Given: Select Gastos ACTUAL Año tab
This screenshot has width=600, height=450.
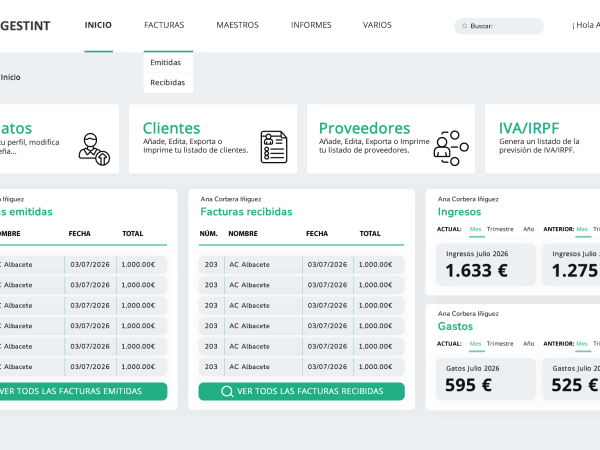Looking at the screenshot, I should [x=528, y=344].
